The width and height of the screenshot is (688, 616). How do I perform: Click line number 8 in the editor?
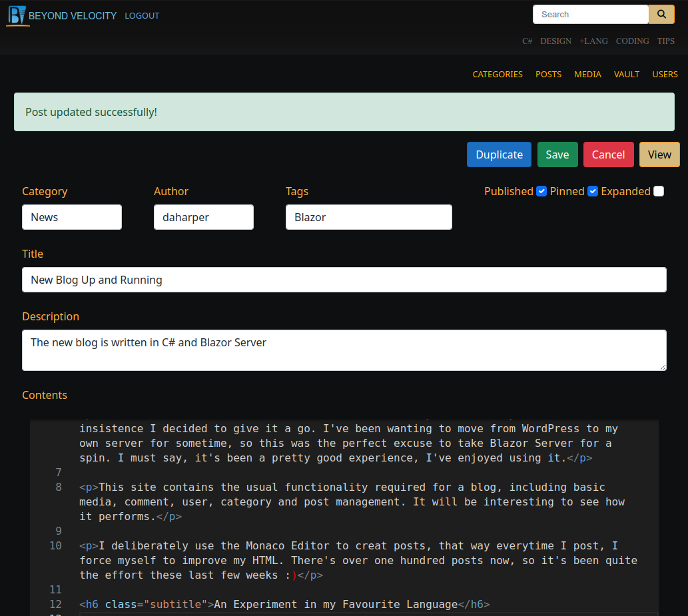(59, 487)
